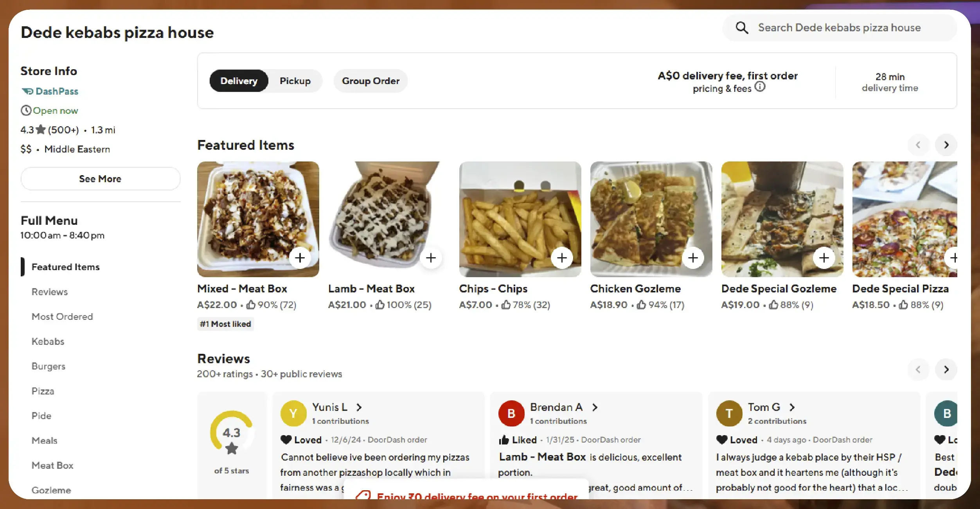Add Mixed - Meat Box with plus icon

[300, 258]
